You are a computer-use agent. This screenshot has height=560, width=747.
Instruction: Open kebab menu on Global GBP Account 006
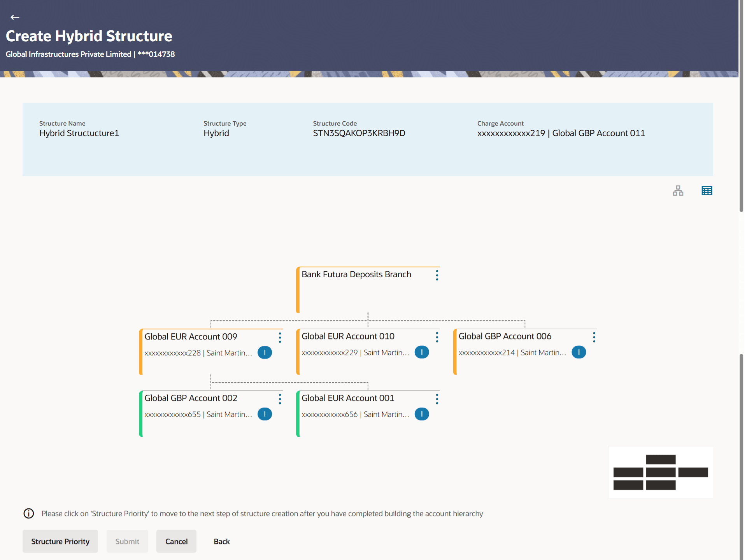[x=594, y=337]
